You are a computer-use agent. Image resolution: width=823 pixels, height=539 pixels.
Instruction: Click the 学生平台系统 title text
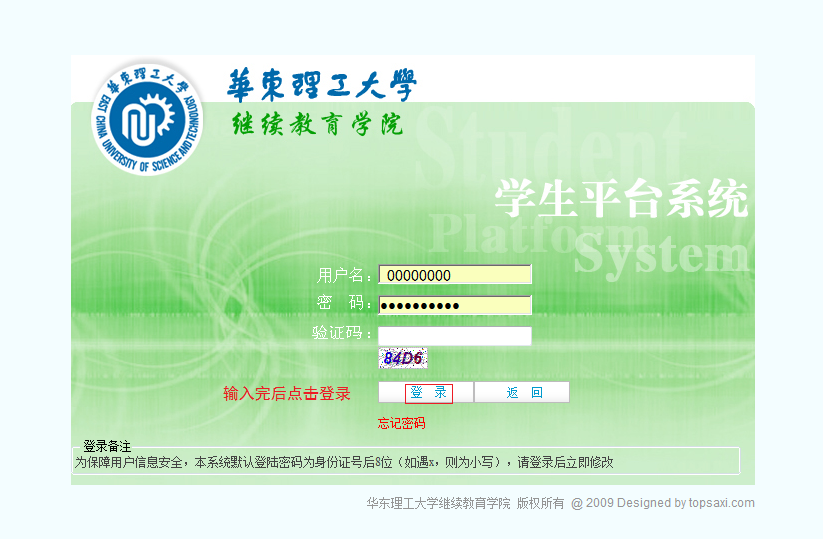pos(621,198)
